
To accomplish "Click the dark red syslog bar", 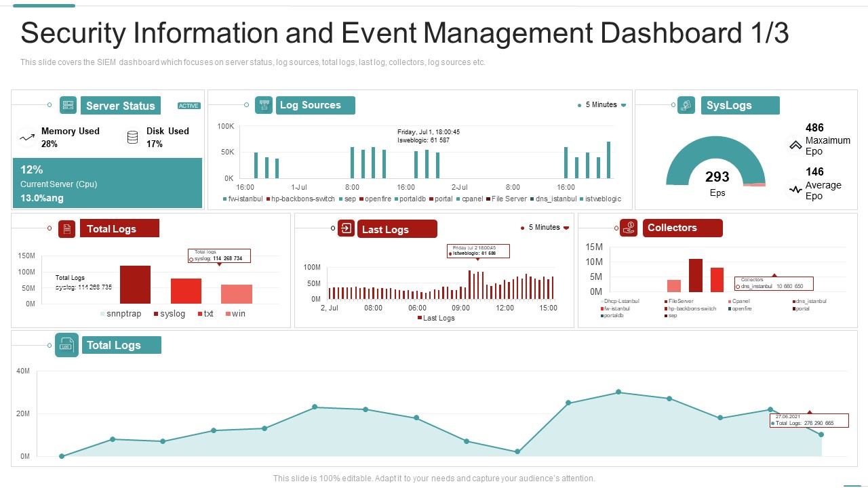I will pos(135,285).
